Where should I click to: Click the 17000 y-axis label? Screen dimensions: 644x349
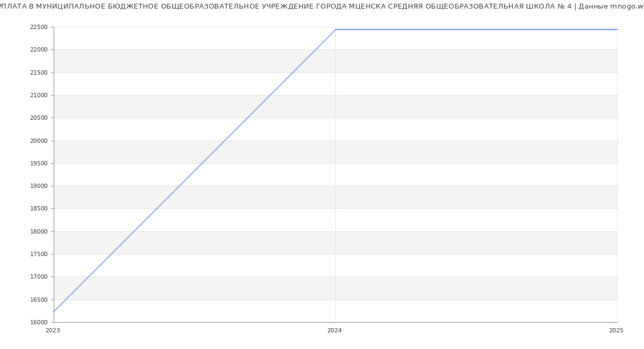40,277
